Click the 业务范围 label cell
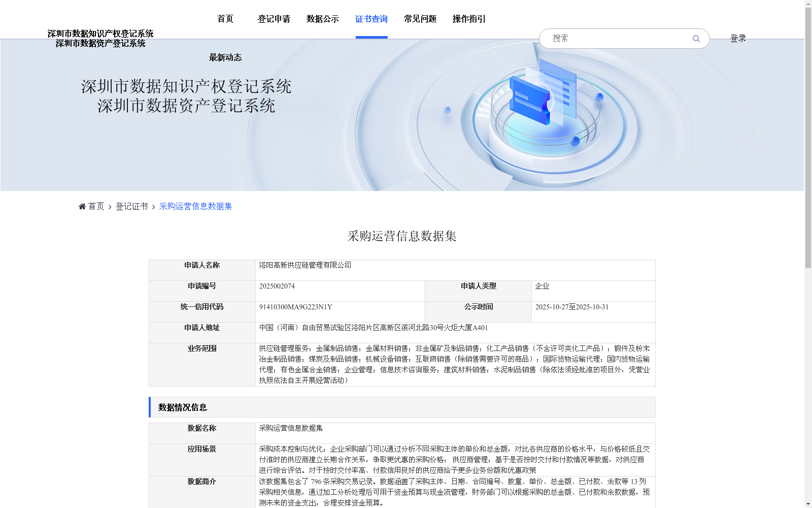This screenshot has width=812, height=508. click(x=202, y=365)
